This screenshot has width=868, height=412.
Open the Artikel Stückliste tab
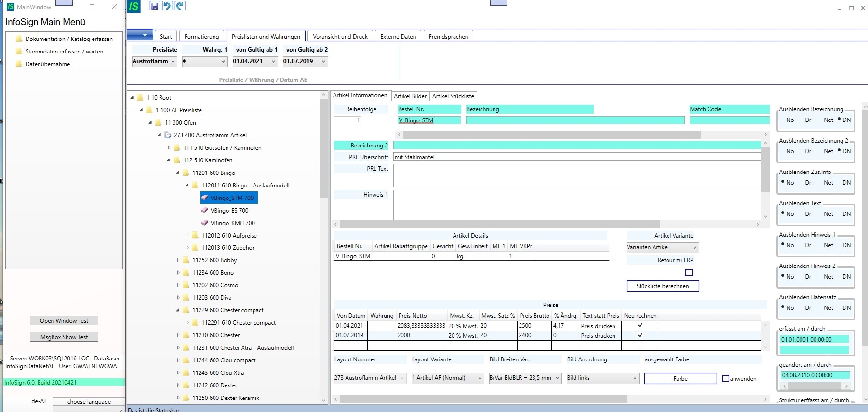tap(453, 96)
